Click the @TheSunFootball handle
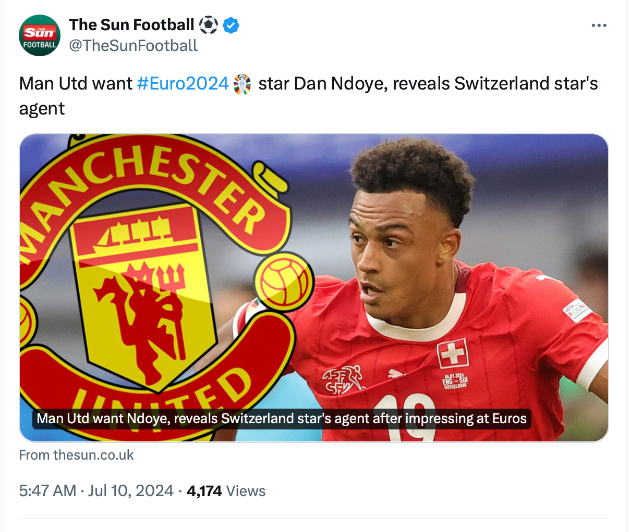 pos(133,45)
